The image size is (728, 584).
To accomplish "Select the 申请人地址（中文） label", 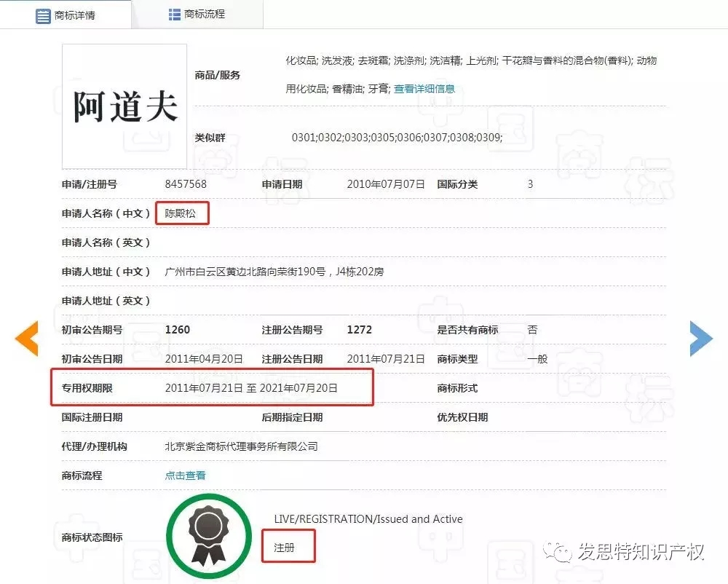I will point(106,272).
